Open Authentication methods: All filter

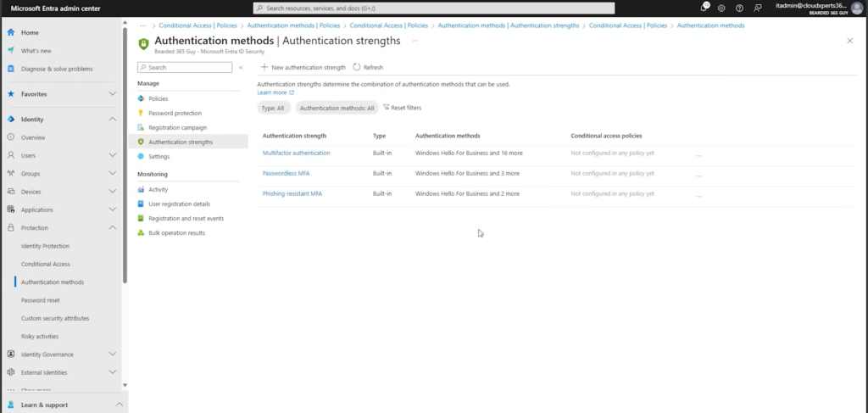(x=337, y=108)
